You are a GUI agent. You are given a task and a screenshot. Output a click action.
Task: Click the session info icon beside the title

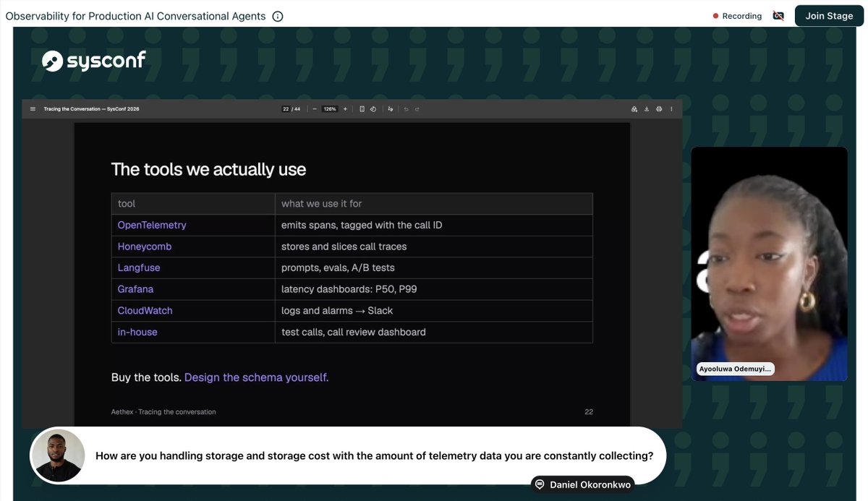tap(278, 16)
